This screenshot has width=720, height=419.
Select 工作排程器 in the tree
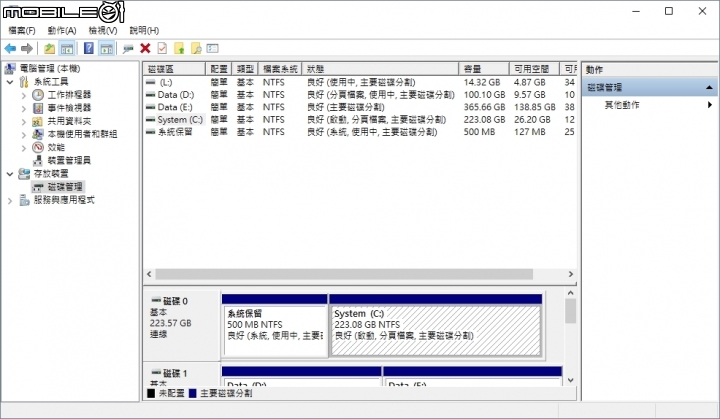(x=69, y=95)
